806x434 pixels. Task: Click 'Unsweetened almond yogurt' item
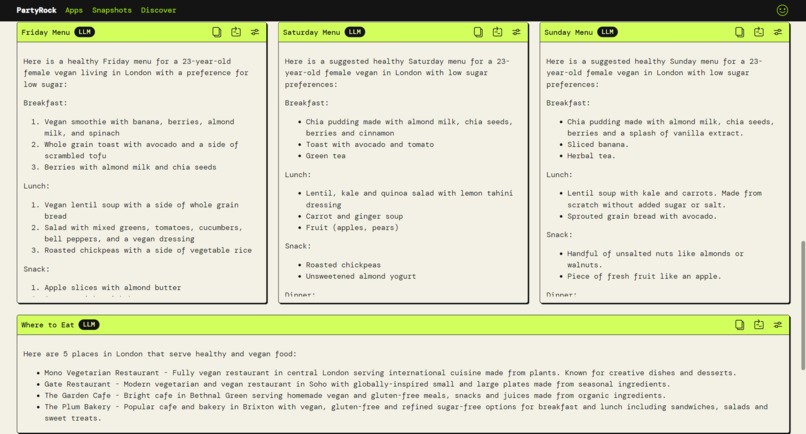361,276
